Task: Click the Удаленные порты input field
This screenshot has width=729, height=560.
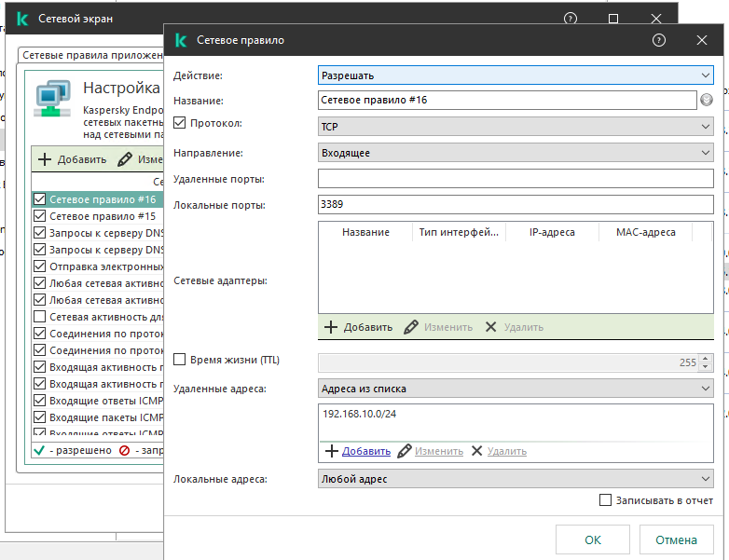Action: 515,179
